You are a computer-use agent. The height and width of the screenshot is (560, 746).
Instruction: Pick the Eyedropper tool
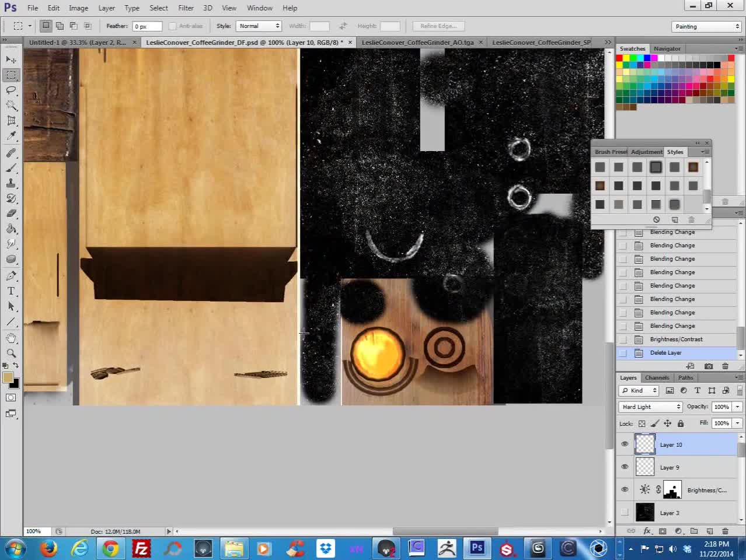[11, 136]
